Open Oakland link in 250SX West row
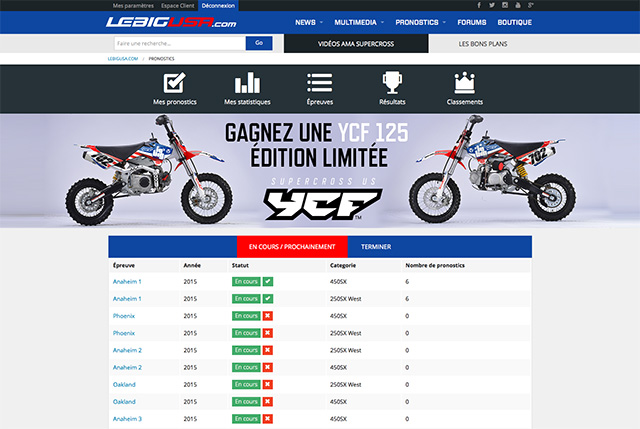Viewport: 640px width, 429px height. point(124,385)
